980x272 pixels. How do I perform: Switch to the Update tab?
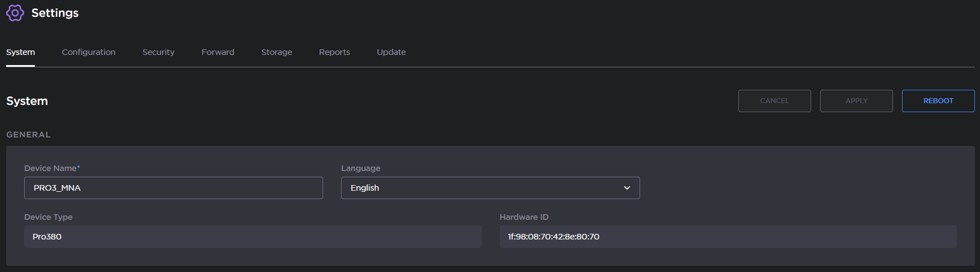(x=391, y=52)
